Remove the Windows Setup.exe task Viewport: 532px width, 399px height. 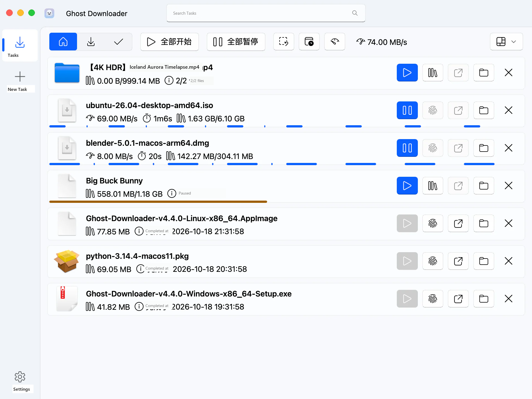point(509,299)
